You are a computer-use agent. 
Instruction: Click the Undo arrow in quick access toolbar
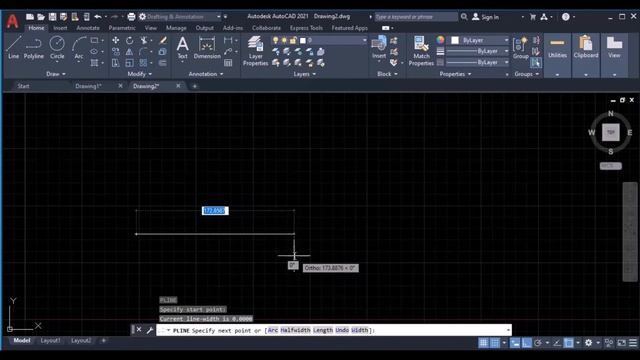tap(98, 17)
